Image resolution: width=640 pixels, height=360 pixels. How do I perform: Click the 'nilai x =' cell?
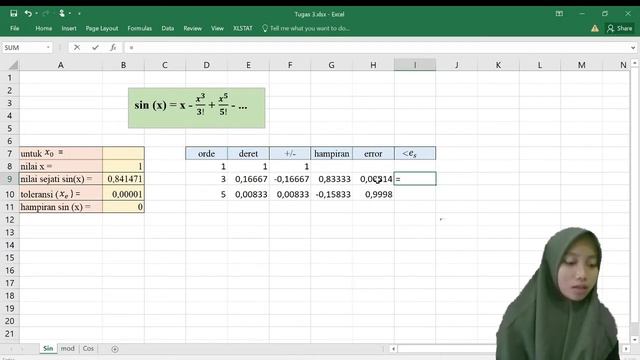[x=60, y=166]
